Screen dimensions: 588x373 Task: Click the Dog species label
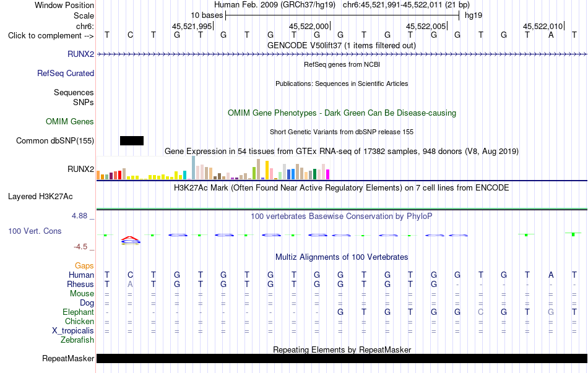click(x=87, y=302)
